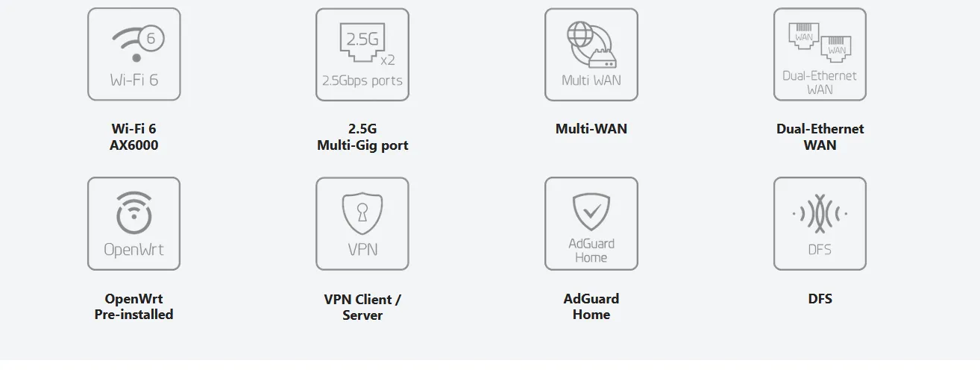
Task: Click bold 'Dual-Ethernet' label below the icon
Action: pyautogui.click(x=820, y=129)
